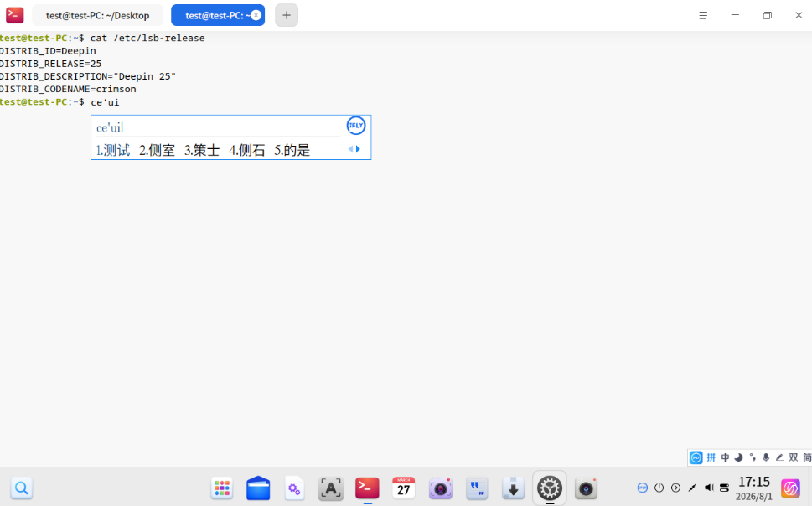Viewport: 812px width, 506px height.
Task: Close the active terminal tab
Action: 256,16
